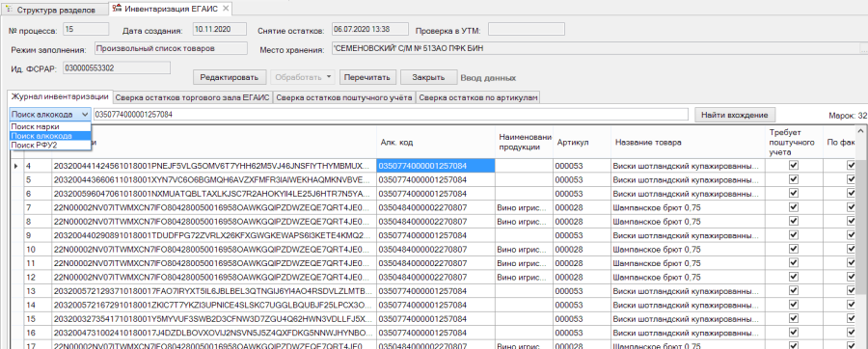This screenshot has height=349, width=868.
Task: Click the scrollbar up arrow in the grid
Action: [861, 132]
